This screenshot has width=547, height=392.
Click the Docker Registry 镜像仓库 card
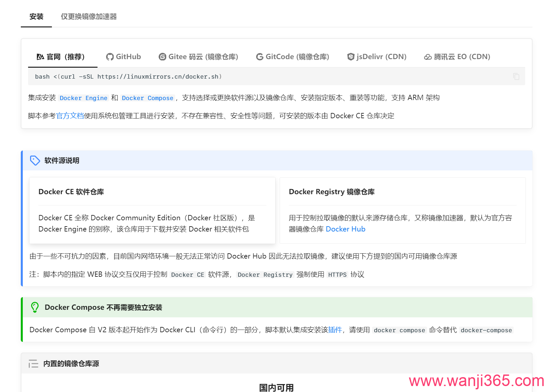pos(403,211)
